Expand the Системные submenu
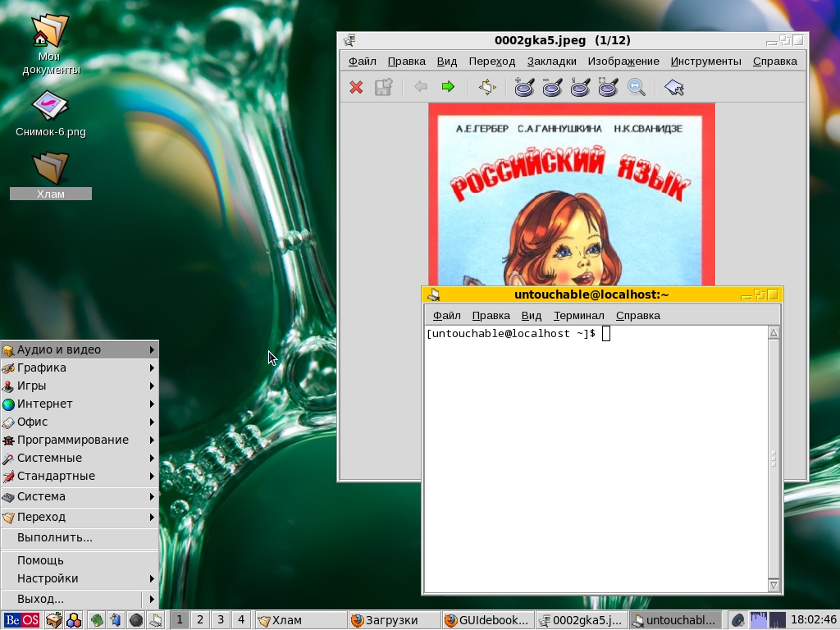Viewport: 840px width, 630px height. click(x=80, y=458)
